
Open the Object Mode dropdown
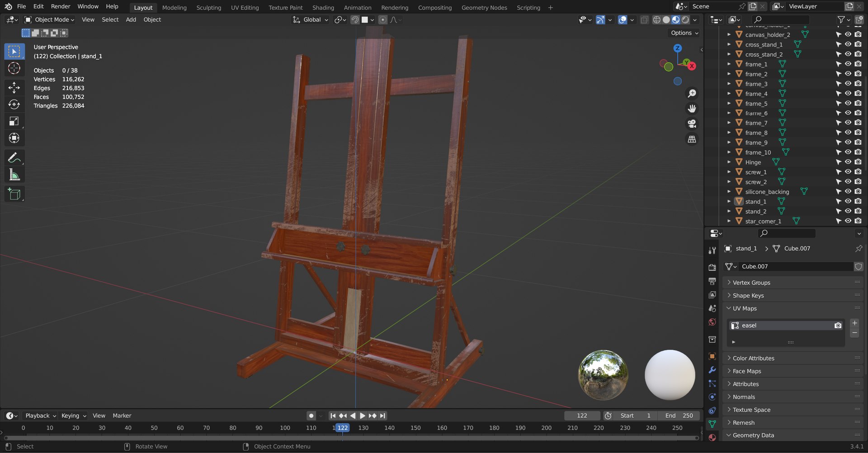coord(49,19)
